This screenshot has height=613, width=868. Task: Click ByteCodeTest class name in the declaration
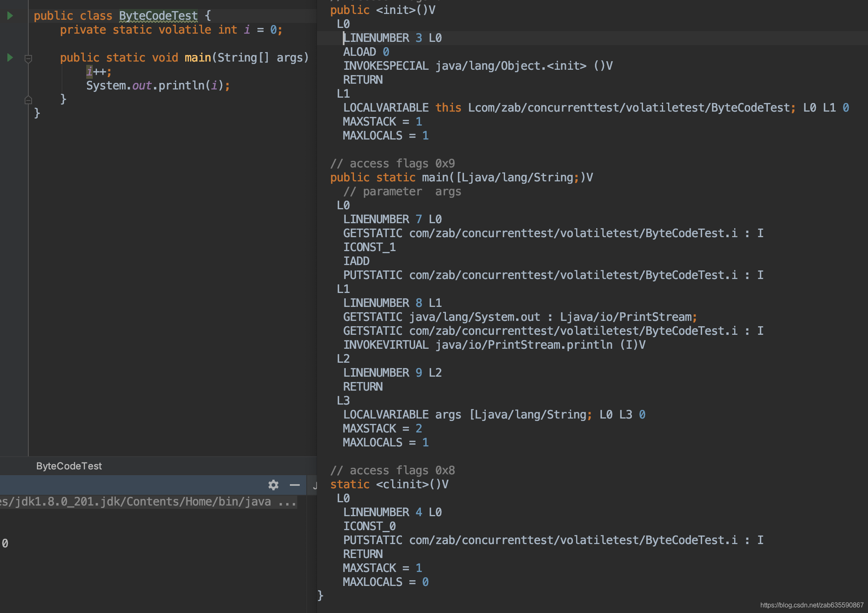[x=158, y=16]
